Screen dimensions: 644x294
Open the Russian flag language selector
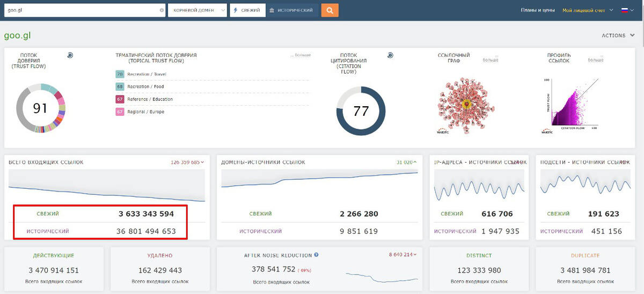point(627,10)
